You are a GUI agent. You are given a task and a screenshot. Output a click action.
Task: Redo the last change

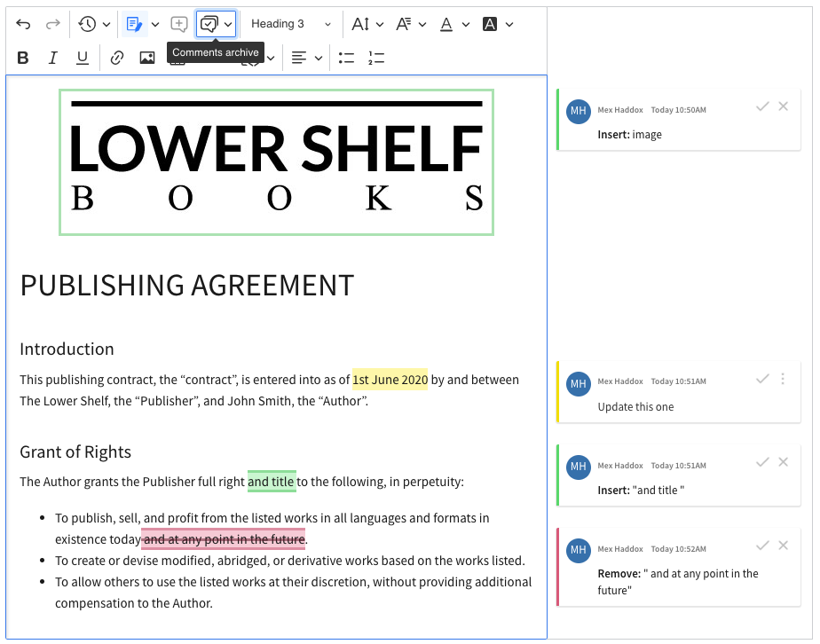(x=52, y=24)
